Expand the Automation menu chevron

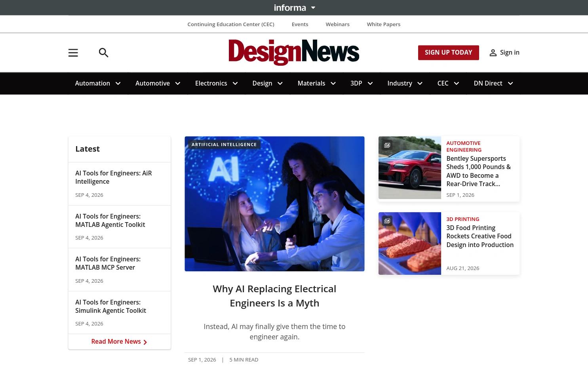[x=118, y=84]
